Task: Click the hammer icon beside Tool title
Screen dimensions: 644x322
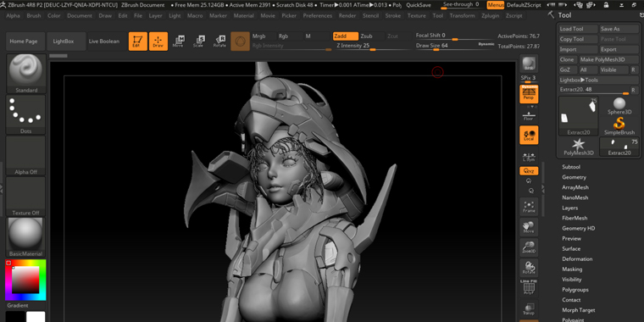Action: (x=551, y=15)
